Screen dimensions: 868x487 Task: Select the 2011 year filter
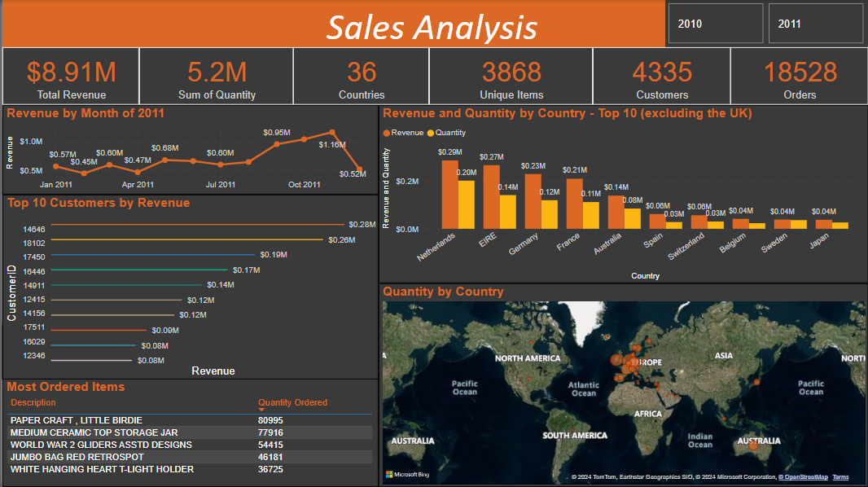[815, 23]
